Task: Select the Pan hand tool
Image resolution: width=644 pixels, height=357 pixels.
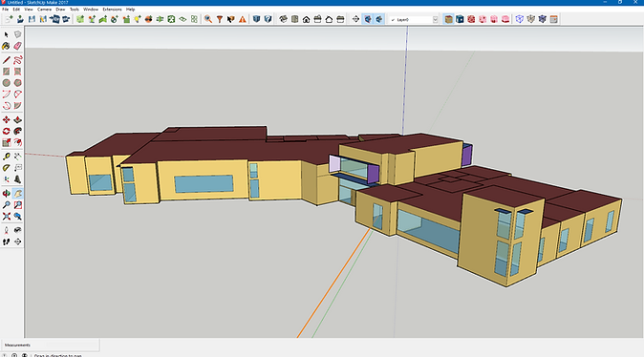Action: pos(17,193)
